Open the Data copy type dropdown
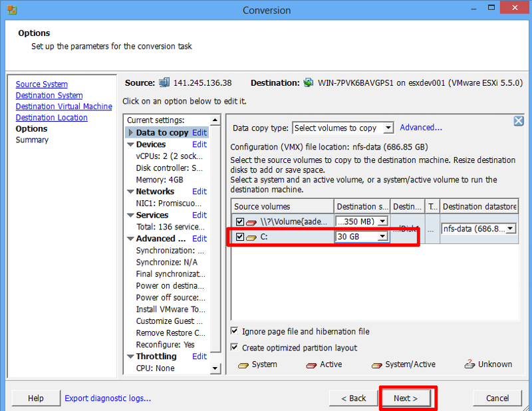 click(x=388, y=128)
